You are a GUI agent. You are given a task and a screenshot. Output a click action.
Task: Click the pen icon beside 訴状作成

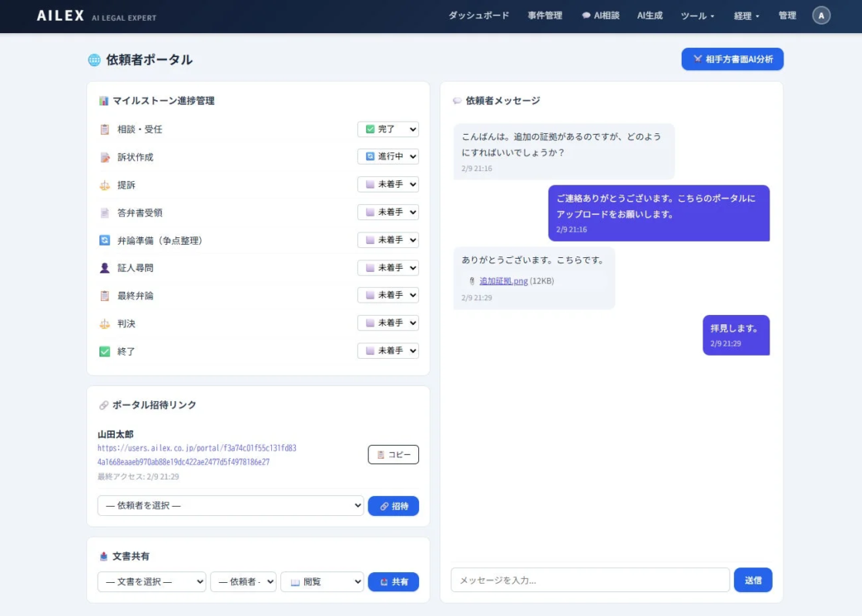click(105, 157)
